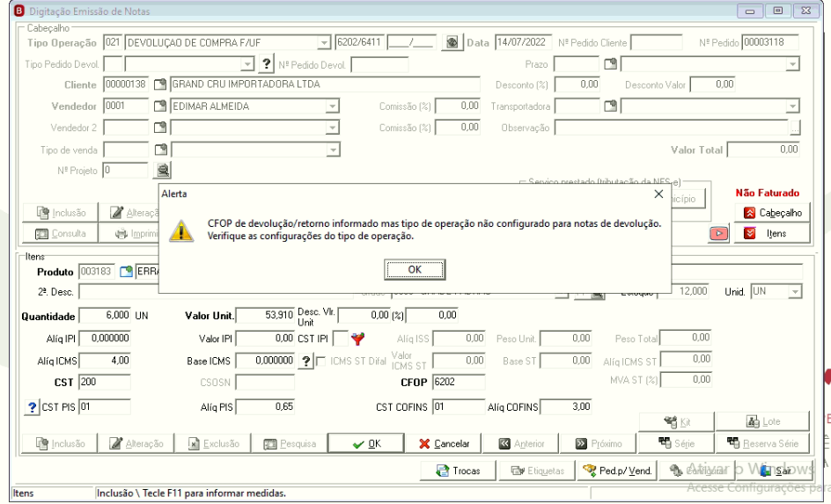Click OK in the Alerta dialog
This screenshot has height=504, width=831.
coord(415,269)
